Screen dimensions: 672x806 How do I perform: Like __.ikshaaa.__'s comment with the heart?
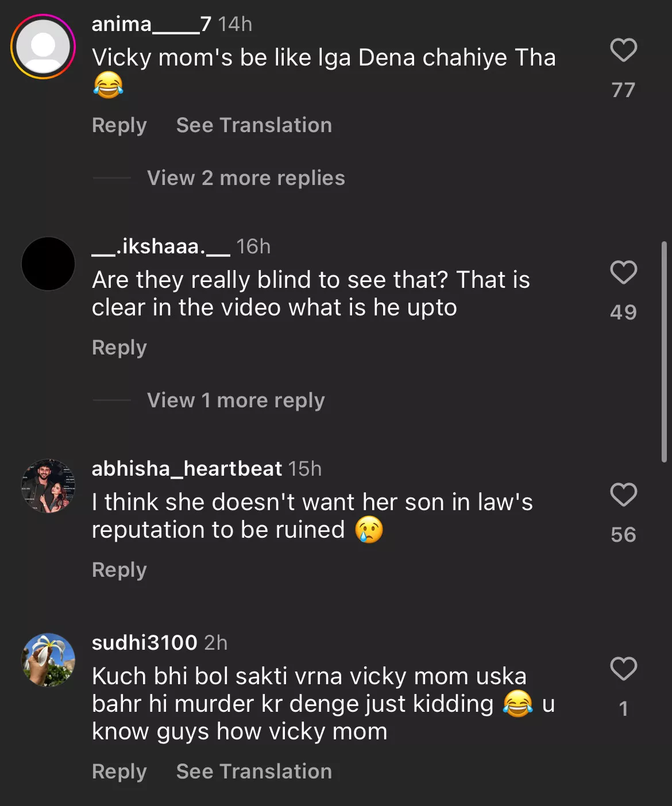click(x=623, y=272)
